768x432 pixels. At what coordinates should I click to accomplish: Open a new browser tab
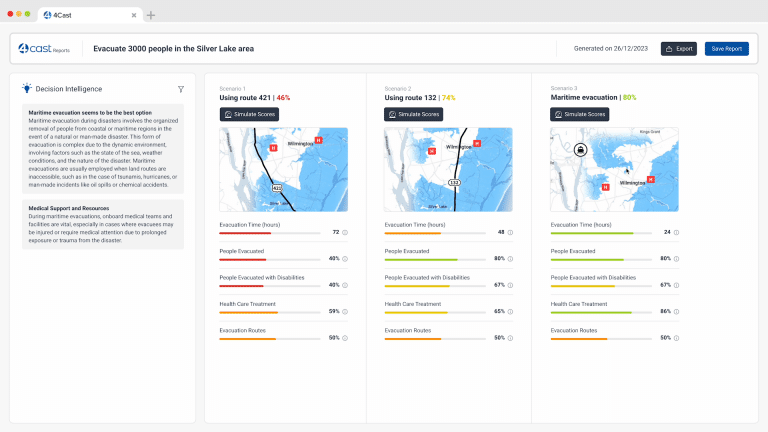[x=151, y=15]
